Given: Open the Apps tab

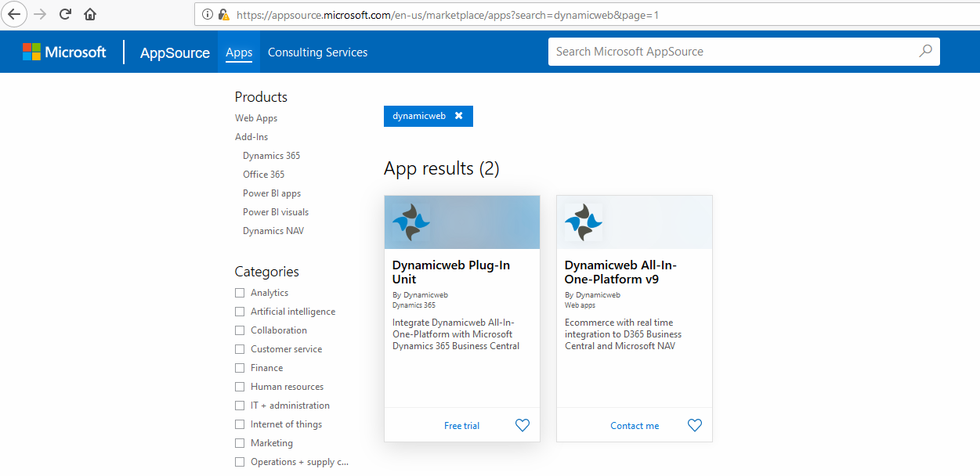Looking at the screenshot, I should point(239,52).
